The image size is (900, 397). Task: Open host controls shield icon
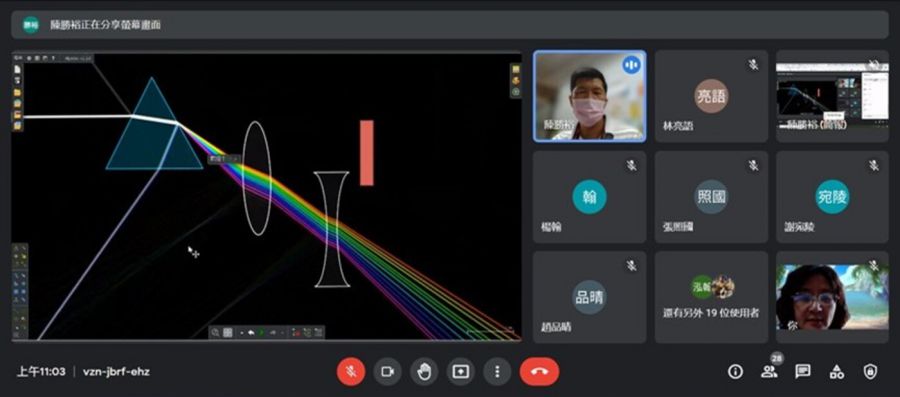(870, 372)
